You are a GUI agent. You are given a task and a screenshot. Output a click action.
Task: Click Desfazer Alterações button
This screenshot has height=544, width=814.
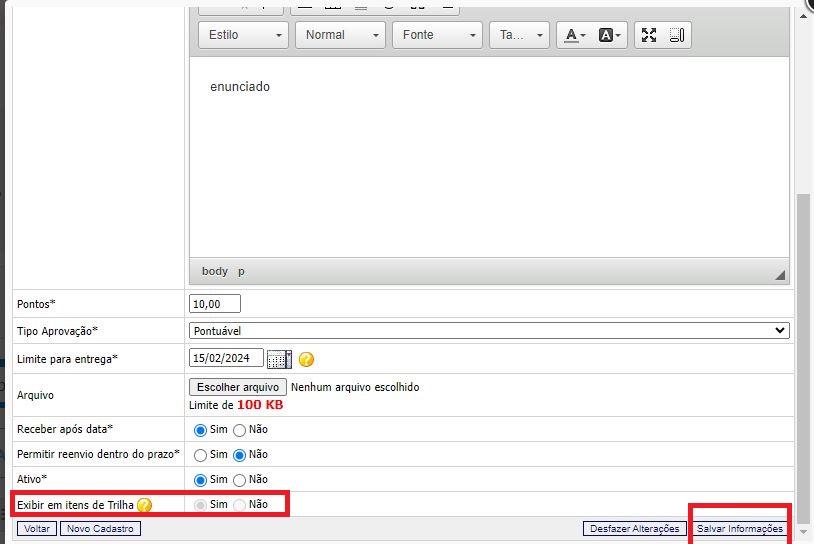[634, 528]
